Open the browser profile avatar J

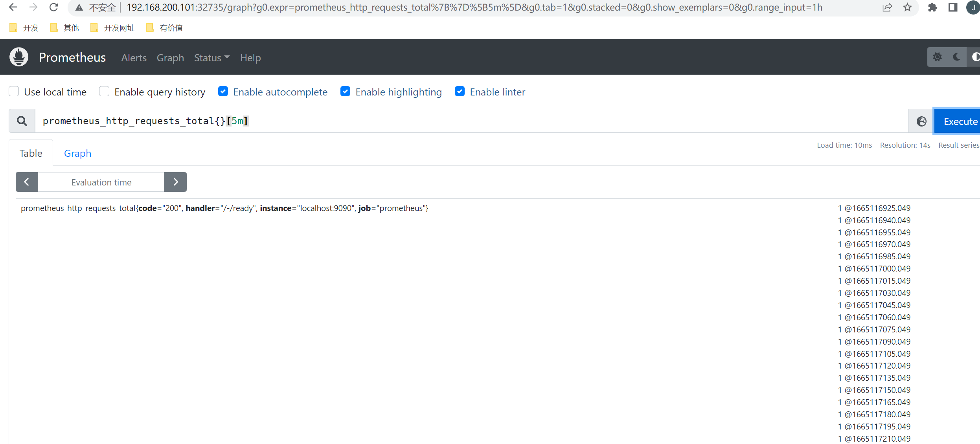coord(973,7)
